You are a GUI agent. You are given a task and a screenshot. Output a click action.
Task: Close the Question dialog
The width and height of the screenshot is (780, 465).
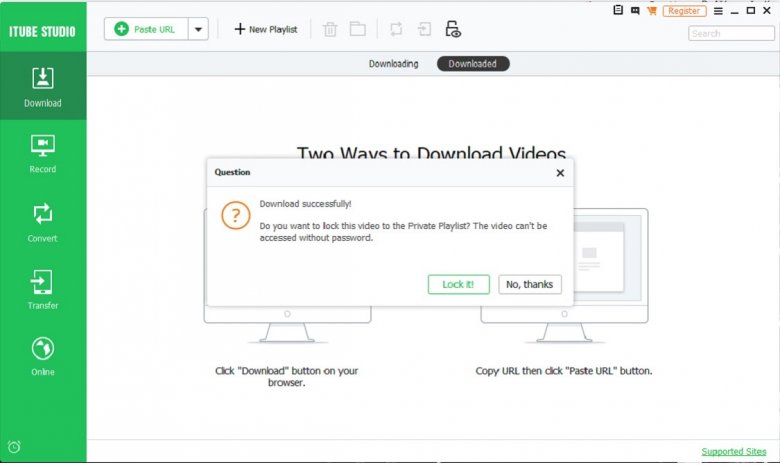(x=560, y=172)
